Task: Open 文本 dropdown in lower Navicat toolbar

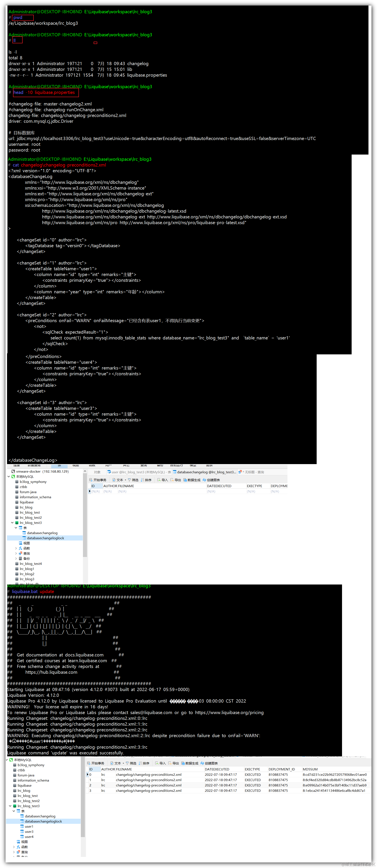Action: click(123, 763)
